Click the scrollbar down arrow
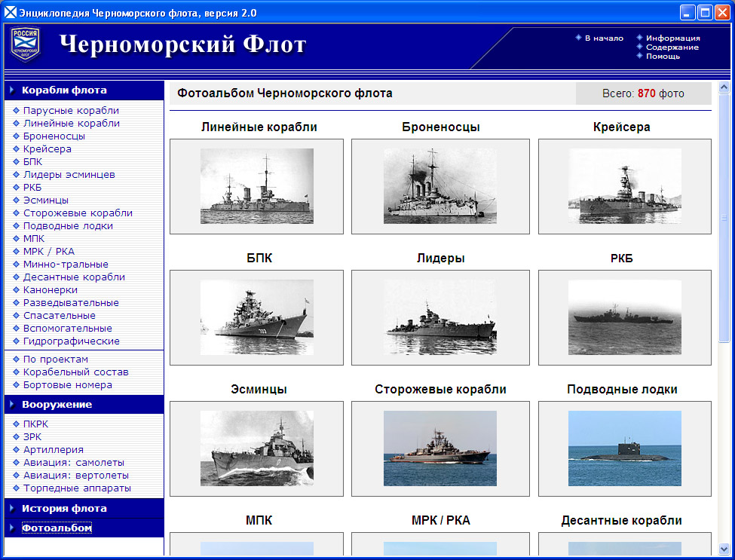Image resolution: width=735 pixels, height=560 pixels. tap(724, 549)
